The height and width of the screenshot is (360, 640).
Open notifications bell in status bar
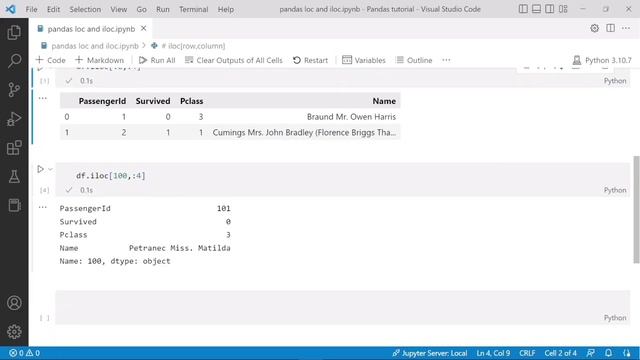[x=608, y=353]
